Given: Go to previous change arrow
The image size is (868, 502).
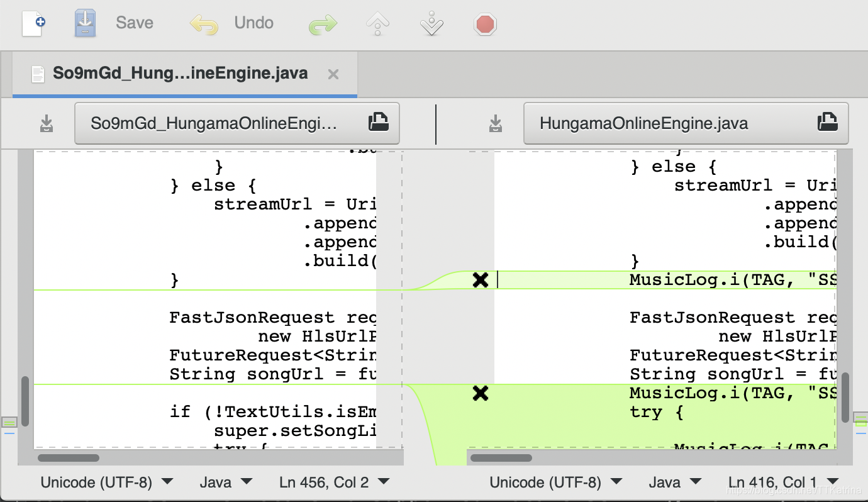Looking at the screenshot, I should (x=377, y=25).
